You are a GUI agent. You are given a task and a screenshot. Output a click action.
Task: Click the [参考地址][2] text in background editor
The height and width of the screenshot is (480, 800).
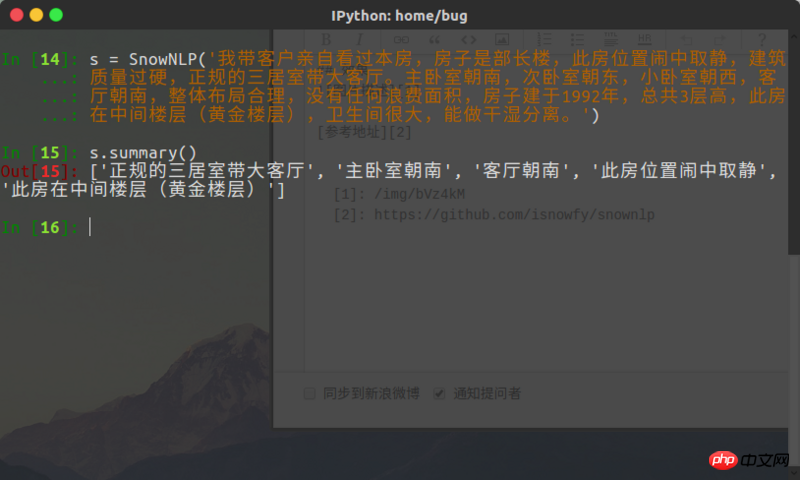pyautogui.click(x=364, y=133)
